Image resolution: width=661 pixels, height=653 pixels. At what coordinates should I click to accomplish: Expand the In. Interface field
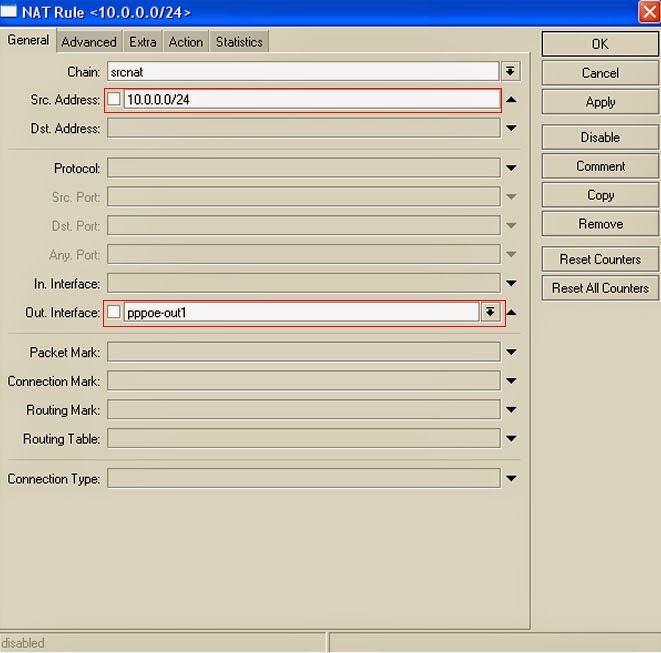[511, 283]
